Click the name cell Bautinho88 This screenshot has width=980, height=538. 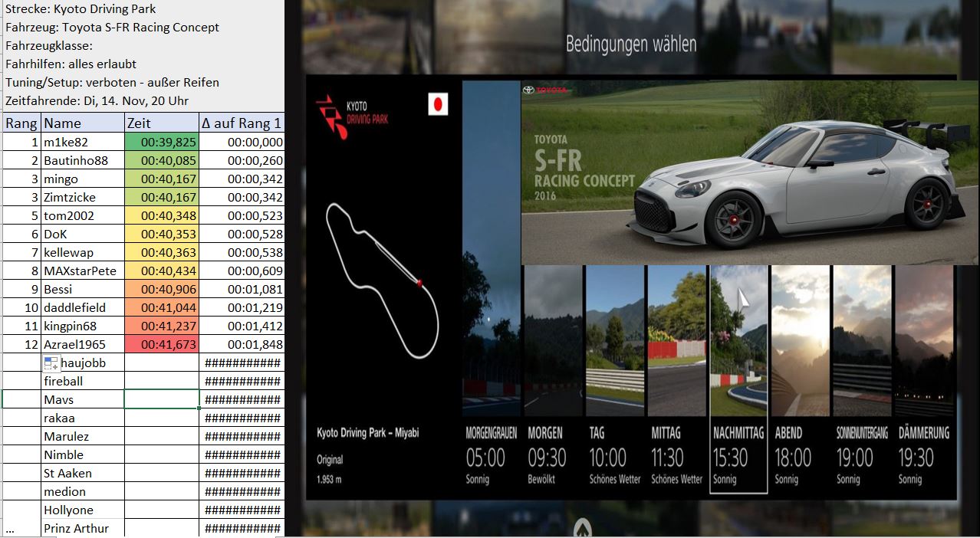[x=83, y=160]
